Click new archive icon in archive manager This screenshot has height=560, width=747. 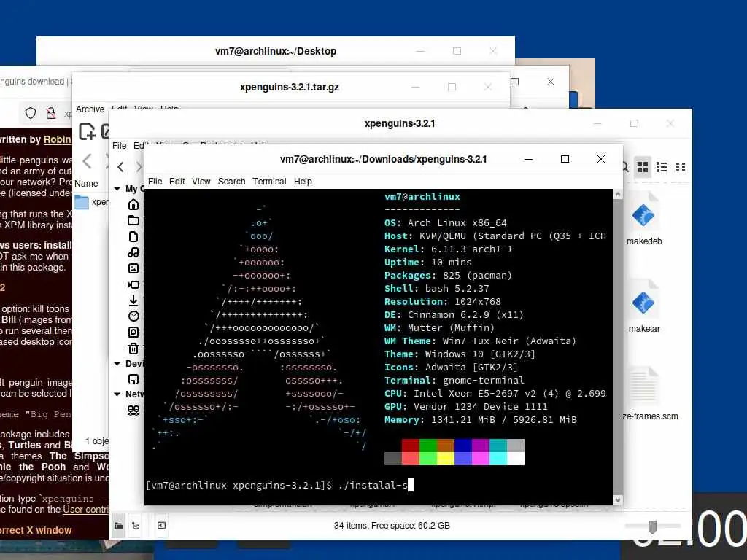coord(87,131)
